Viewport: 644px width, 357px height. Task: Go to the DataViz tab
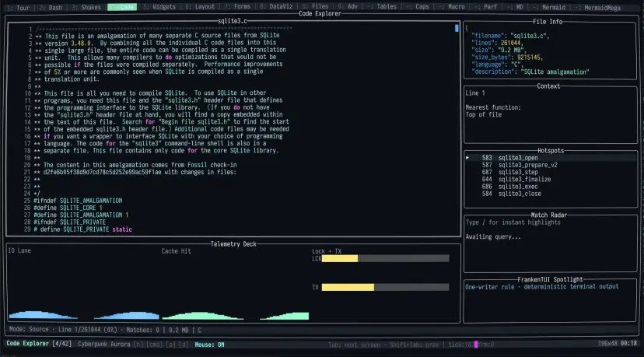[276, 7]
